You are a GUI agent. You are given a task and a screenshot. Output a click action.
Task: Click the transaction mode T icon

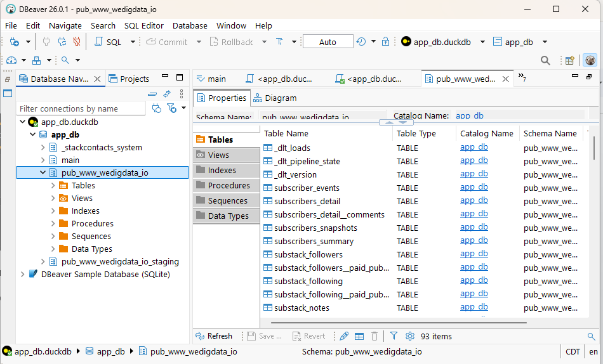point(279,41)
